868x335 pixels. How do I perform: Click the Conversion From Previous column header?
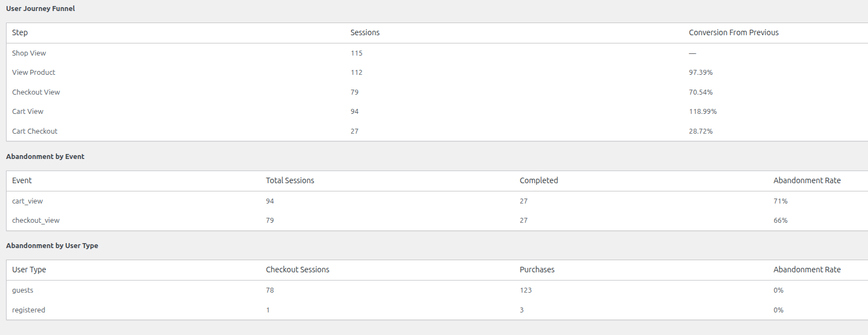pos(734,32)
